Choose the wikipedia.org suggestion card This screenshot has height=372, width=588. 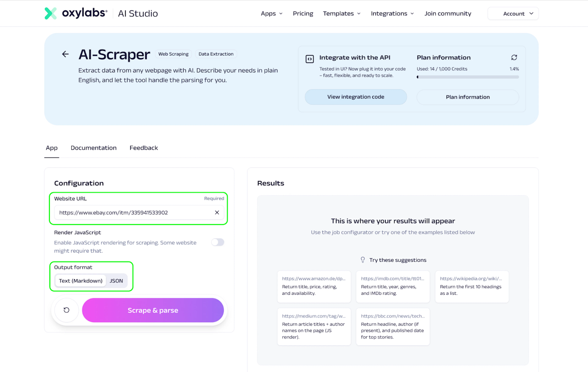pos(472,287)
